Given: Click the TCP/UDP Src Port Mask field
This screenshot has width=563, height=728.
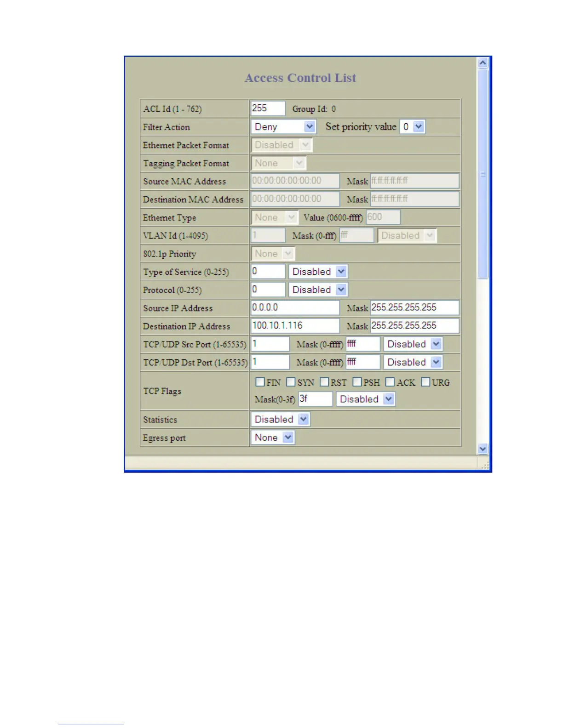Looking at the screenshot, I should 363,344.
